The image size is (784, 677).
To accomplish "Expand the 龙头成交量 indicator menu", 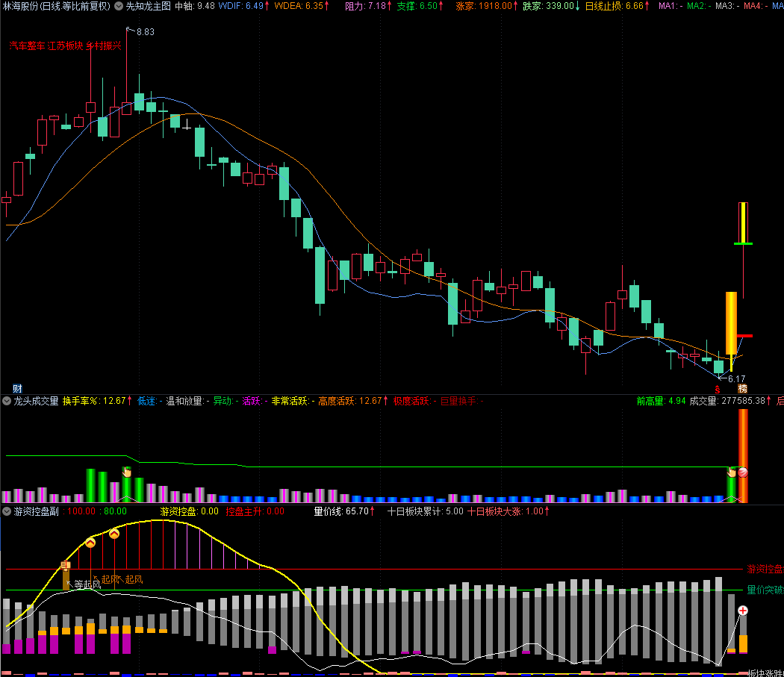I will [x=7, y=401].
